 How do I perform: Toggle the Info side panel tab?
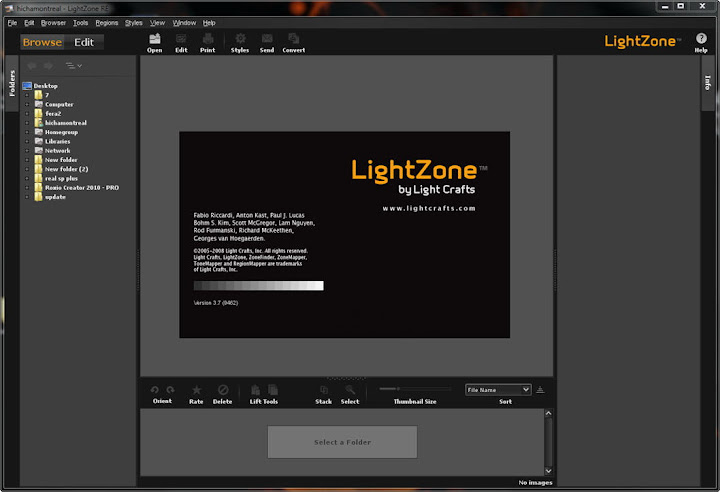pyautogui.click(x=708, y=83)
